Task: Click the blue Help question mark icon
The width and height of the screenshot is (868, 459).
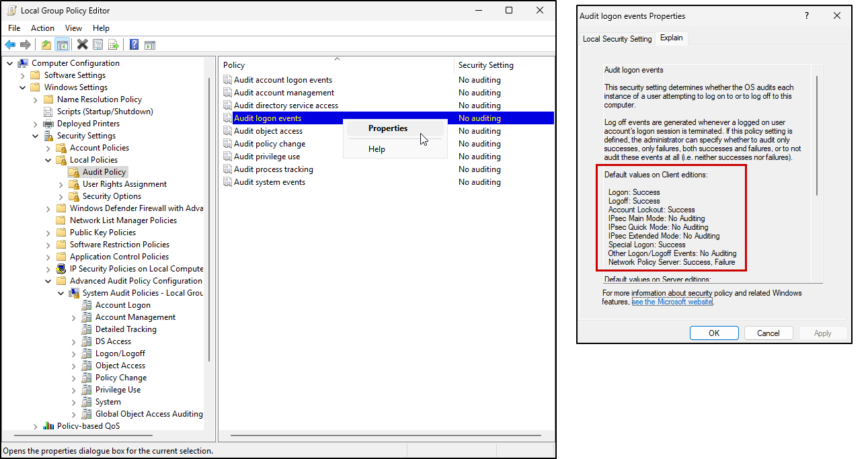Action: 134,45
